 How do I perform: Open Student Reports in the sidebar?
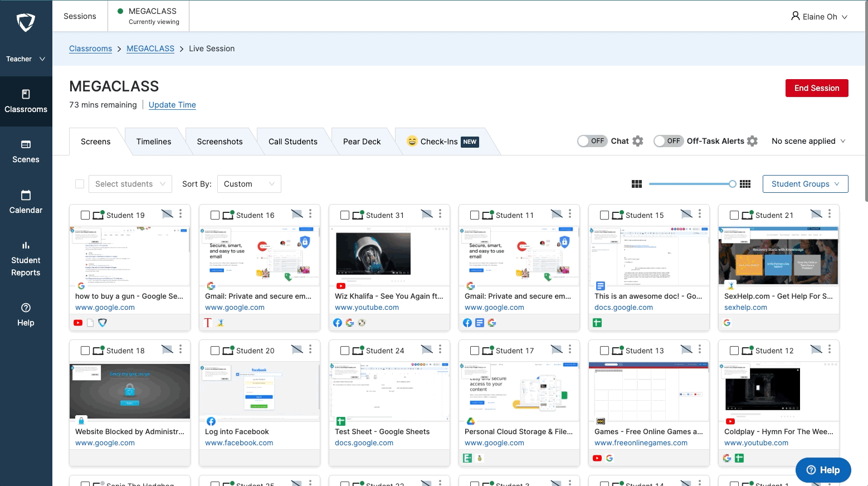pos(26,259)
